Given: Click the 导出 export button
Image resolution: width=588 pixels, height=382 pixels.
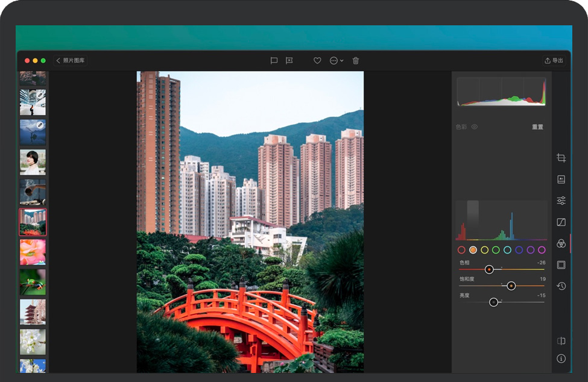Looking at the screenshot, I should 554,61.
